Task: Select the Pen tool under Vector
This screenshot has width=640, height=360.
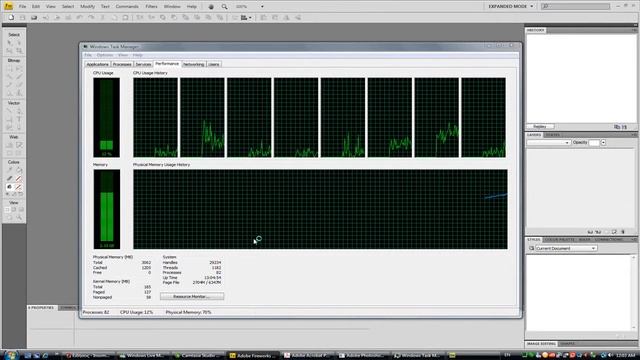Action: [x=19, y=111]
